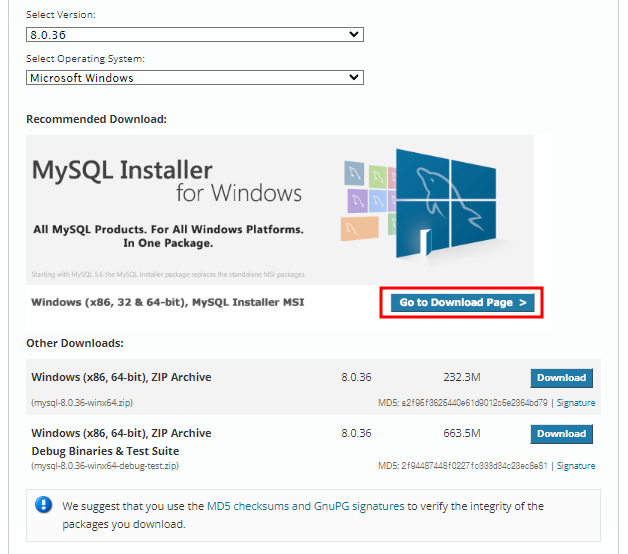The width and height of the screenshot is (628, 554).
Task: Click the Select Operating System label
Action: coord(85,59)
